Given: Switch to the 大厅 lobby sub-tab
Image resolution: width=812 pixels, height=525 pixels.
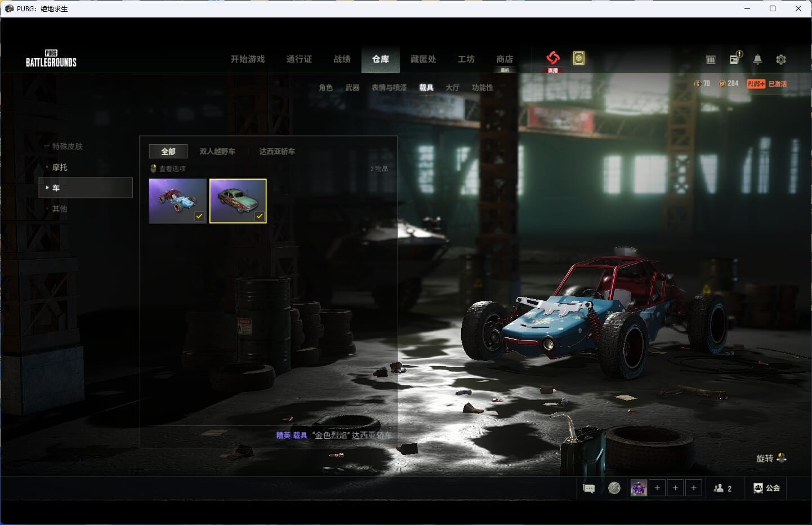Looking at the screenshot, I should point(453,87).
